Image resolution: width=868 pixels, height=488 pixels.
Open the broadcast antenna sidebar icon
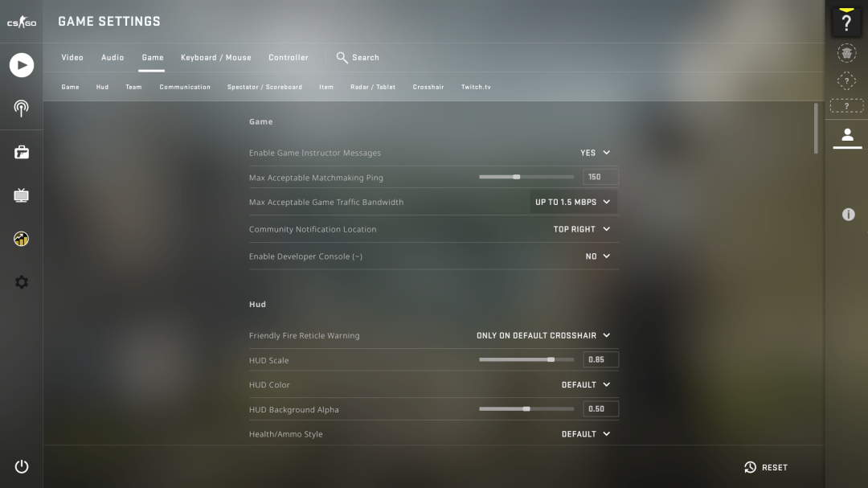22,108
